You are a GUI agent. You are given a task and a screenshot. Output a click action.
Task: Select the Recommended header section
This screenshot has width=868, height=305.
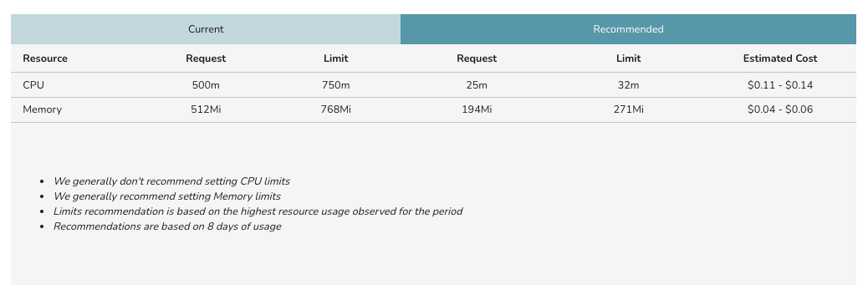628,29
